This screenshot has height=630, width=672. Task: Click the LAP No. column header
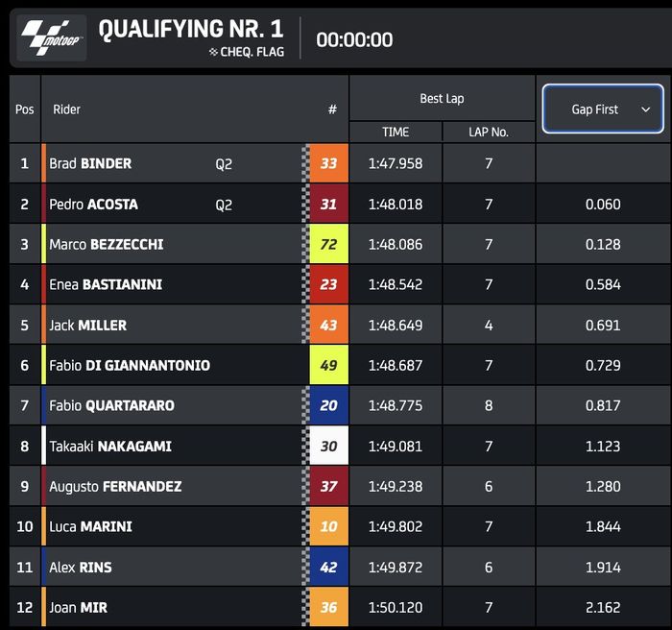[x=488, y=133]
